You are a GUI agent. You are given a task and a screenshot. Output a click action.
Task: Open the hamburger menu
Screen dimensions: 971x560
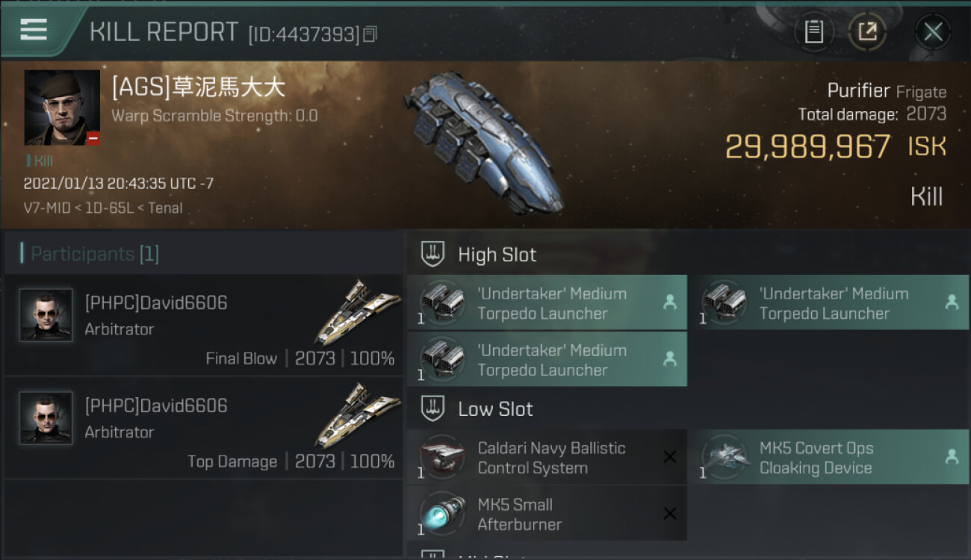point(34,30)
